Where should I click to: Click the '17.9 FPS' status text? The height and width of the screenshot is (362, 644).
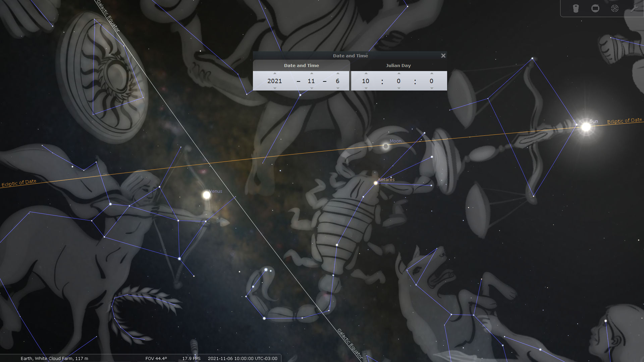click(x=191, y=358)
